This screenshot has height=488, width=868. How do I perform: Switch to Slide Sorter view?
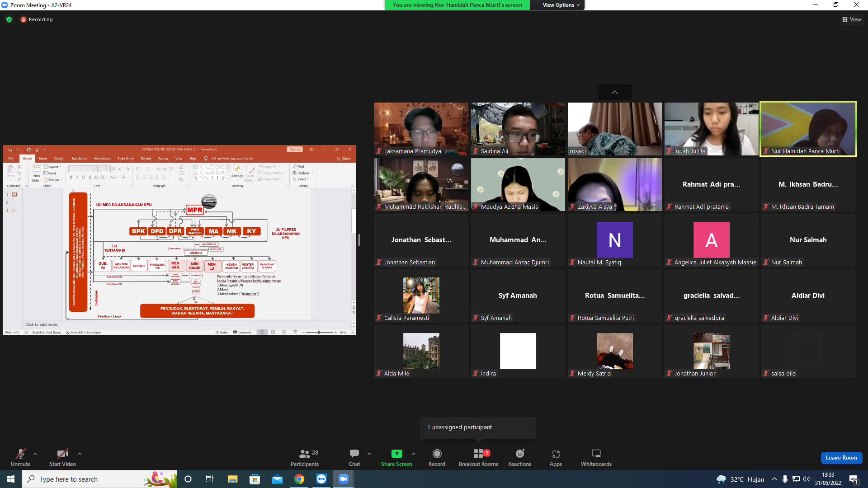273,333
